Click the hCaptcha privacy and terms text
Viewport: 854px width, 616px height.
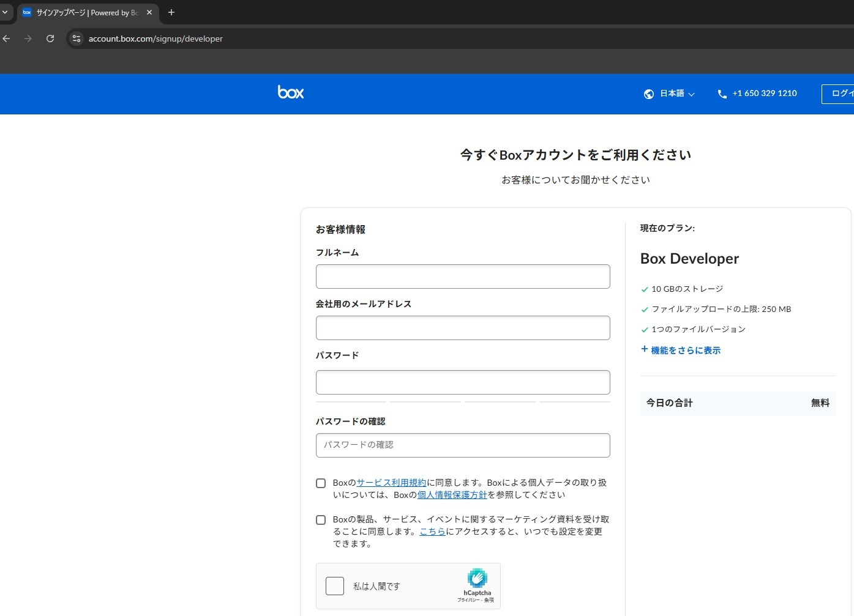476,600
